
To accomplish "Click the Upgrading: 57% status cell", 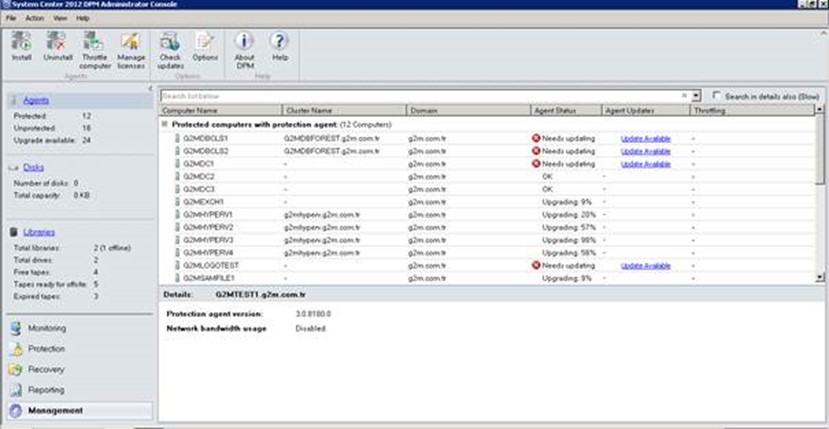I will tap(569, 227).
